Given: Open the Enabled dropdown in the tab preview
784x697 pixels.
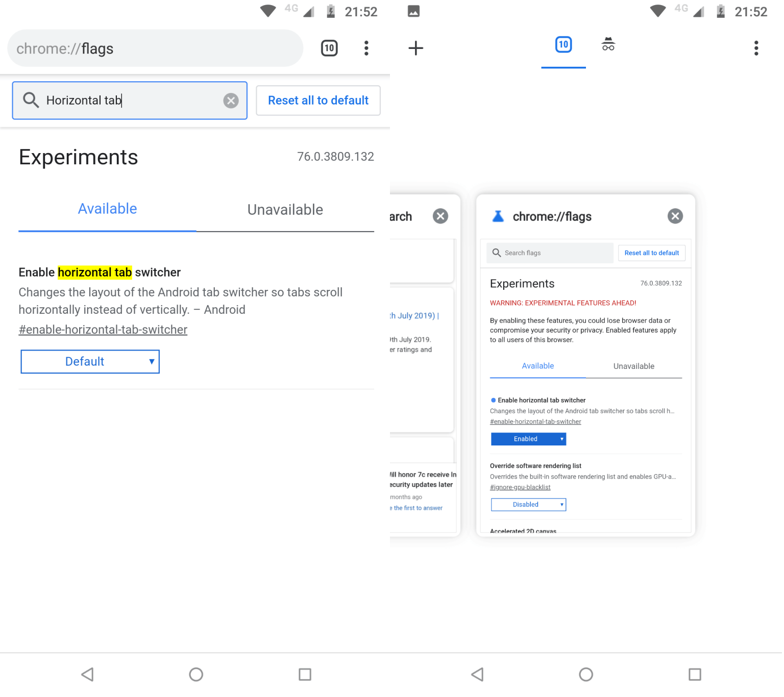Looking at the screenshot, I should (528, 439).
